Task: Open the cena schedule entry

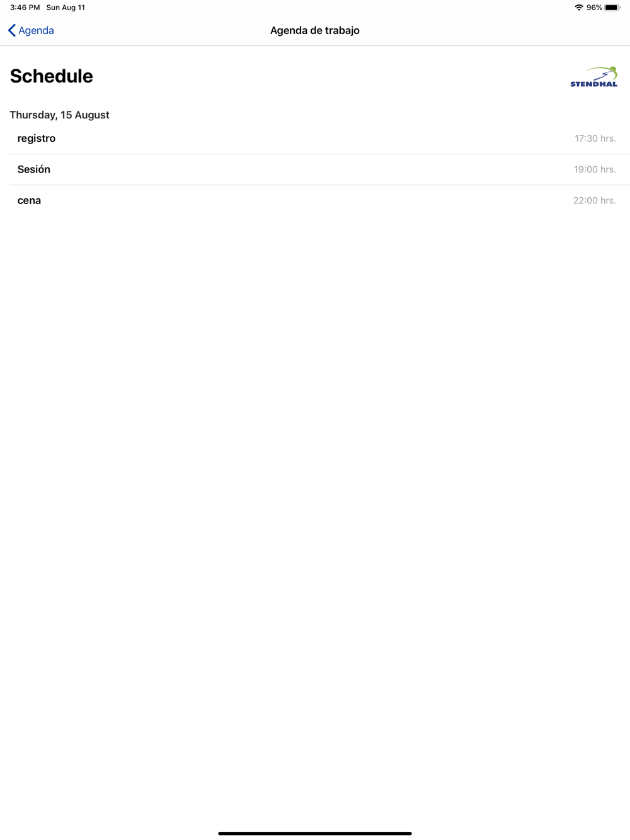Action: pyautogui.click(x=319, y=200)
